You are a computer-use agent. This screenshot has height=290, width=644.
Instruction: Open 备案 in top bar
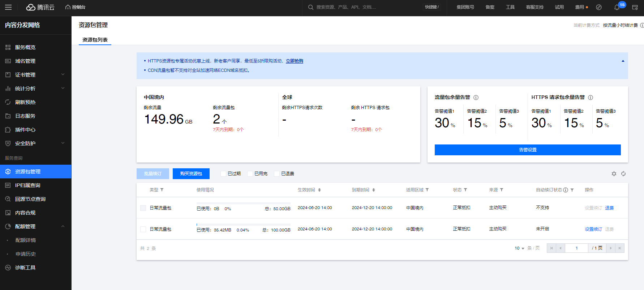(490, 7)
